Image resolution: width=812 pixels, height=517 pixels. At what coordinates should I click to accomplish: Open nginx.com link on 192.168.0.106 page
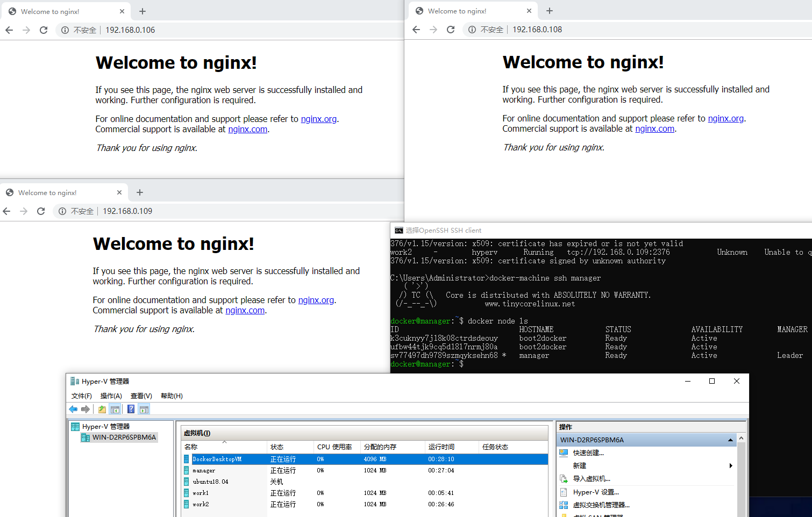pyautogui.click(x=248, y=129)
